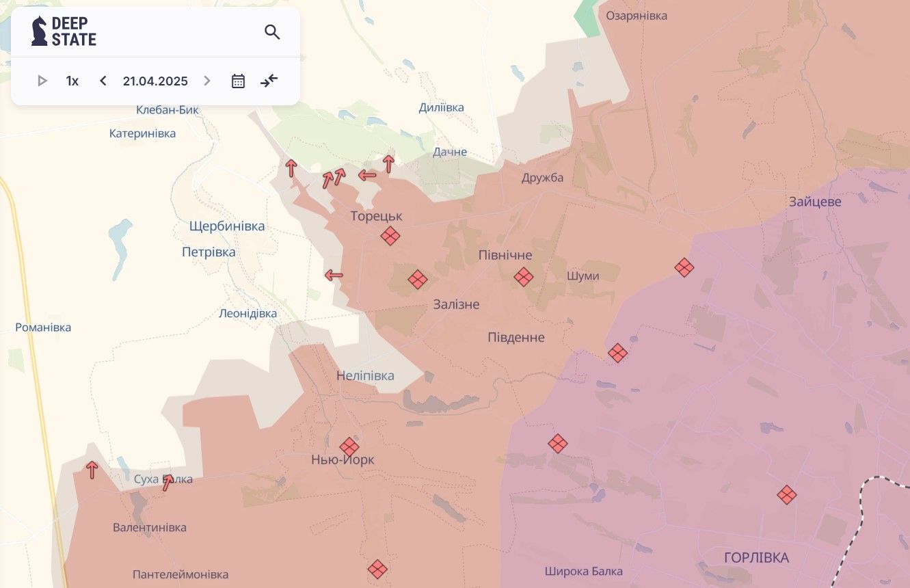The width and height of the screenshot is (910, 588).
Task: Click the left-pointing attack arrow west of Залізне
Action: click(334, 276)
